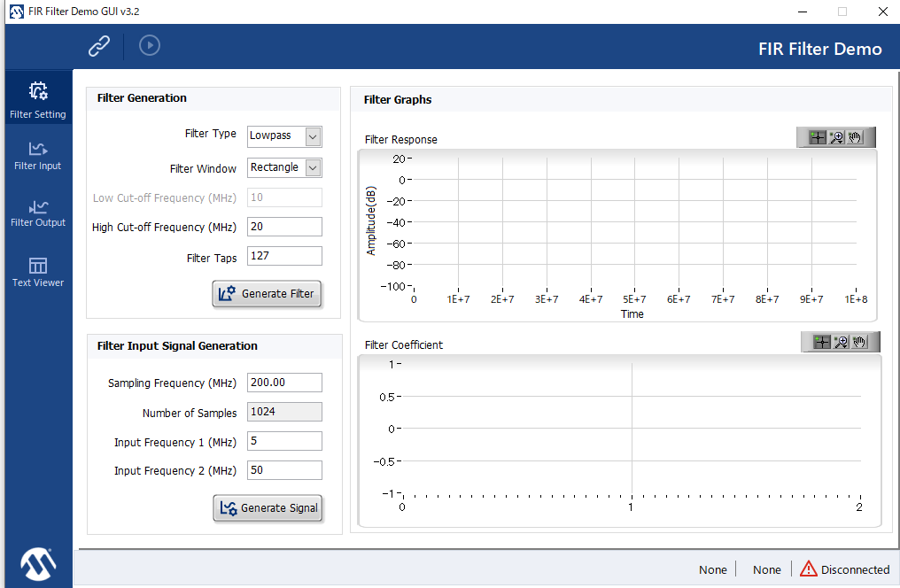Click the Filter Taps input field
Screen dimensions: 900x588
(x=284, y=256)
